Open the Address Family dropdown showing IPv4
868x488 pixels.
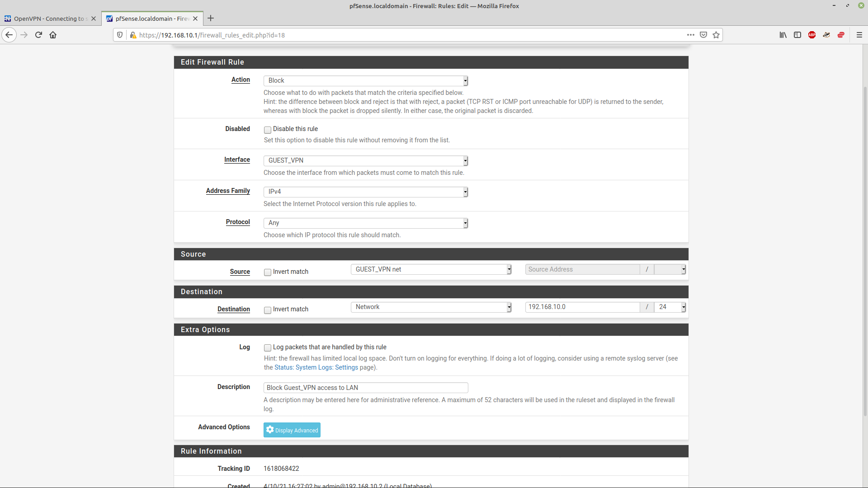[366, 192]
